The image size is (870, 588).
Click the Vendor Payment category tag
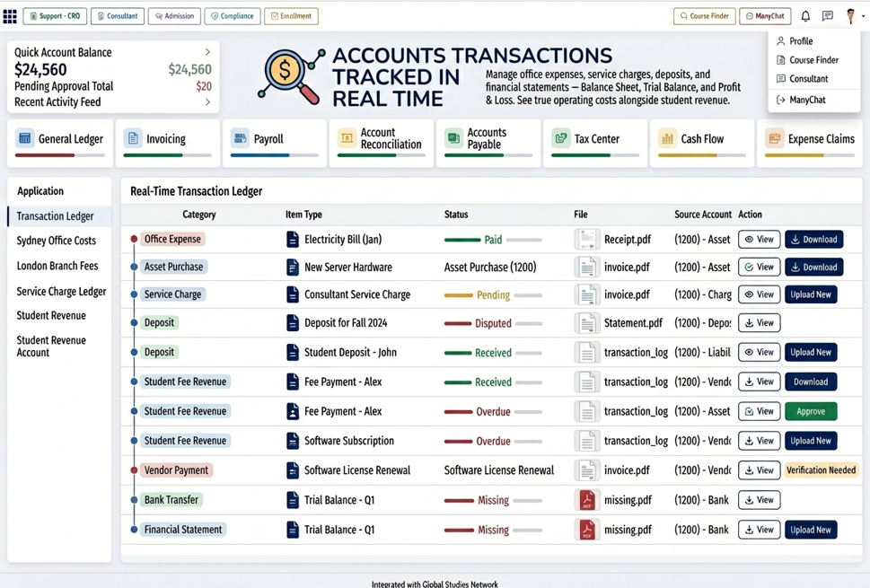(176, 470)
